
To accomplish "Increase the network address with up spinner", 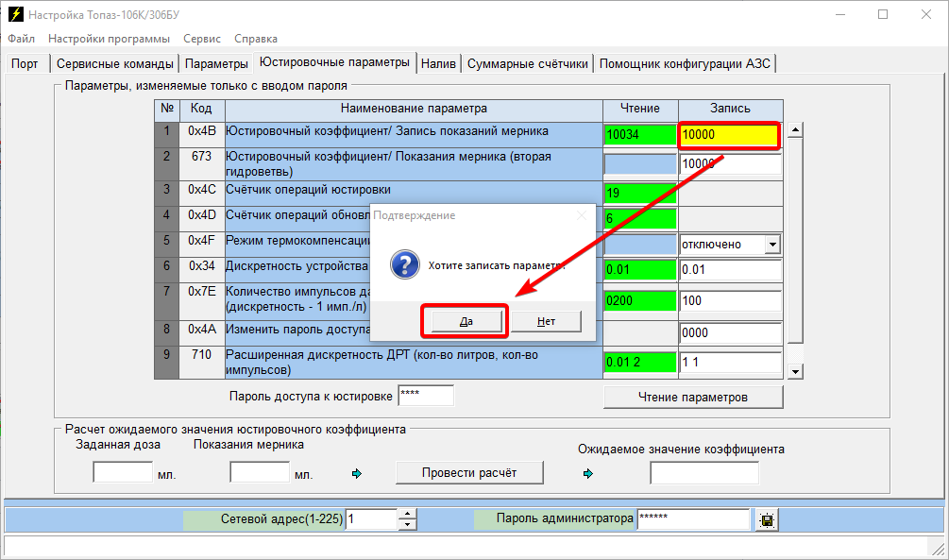I will [407, 514].
